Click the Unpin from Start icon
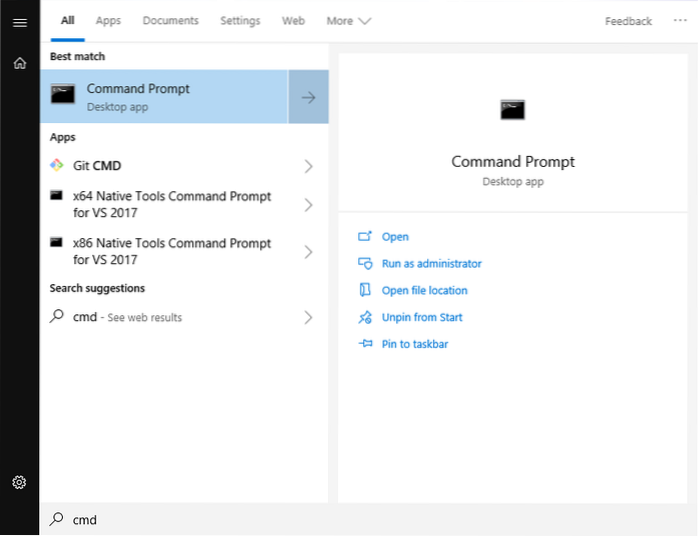The image size is (698, 536). click(364, 317)
